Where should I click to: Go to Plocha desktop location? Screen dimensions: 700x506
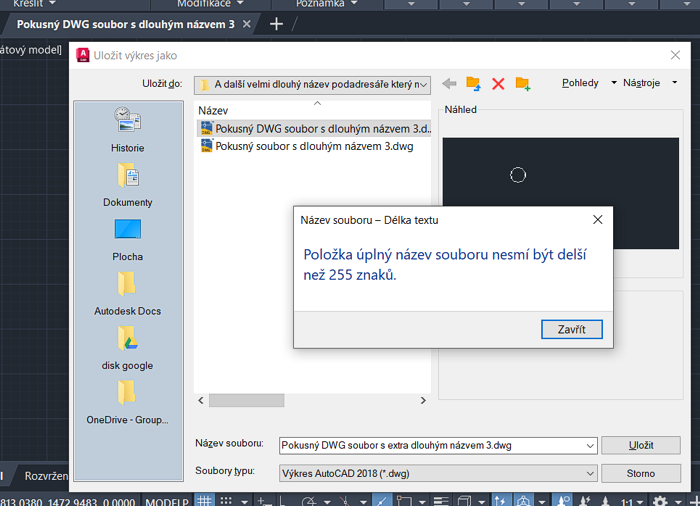click(127, 239)
